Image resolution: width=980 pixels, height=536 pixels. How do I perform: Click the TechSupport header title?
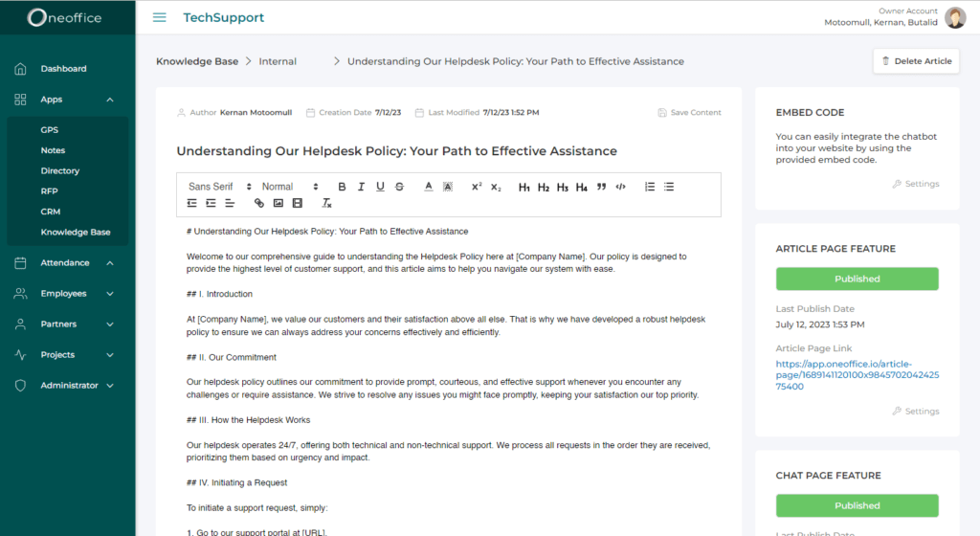coord(224,17)
